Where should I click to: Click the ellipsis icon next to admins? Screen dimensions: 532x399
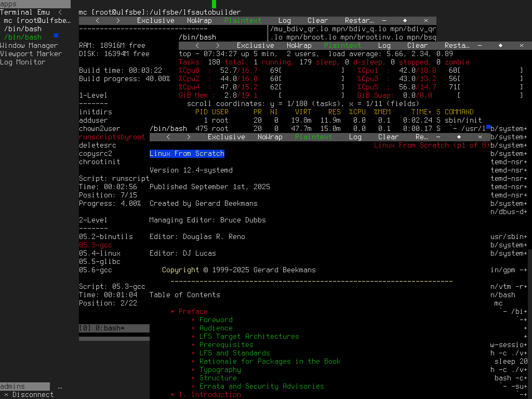click(60, 387)
